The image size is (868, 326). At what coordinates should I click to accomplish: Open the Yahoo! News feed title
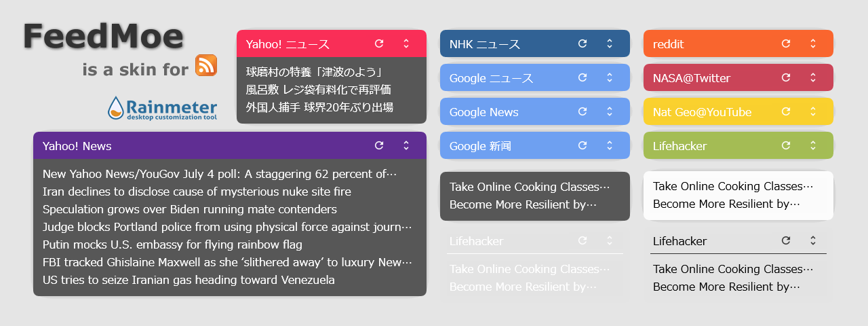77,146
